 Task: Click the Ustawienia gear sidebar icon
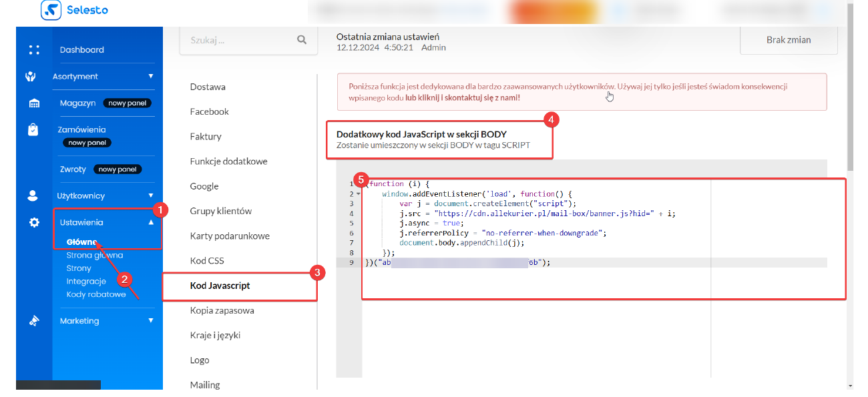[34, 223]
